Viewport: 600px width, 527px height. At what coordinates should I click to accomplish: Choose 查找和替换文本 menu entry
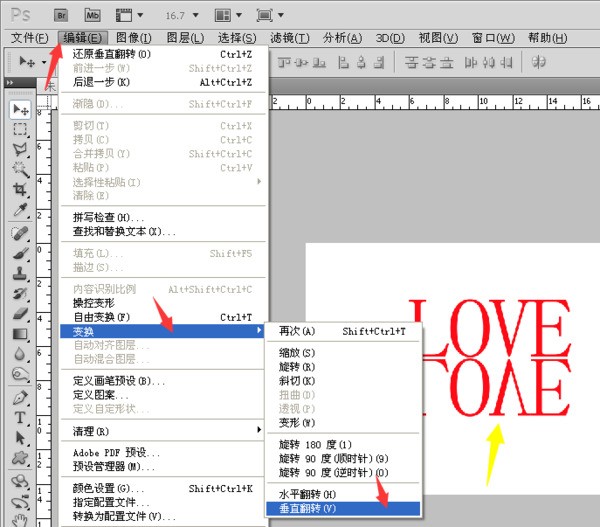[162, 232]
